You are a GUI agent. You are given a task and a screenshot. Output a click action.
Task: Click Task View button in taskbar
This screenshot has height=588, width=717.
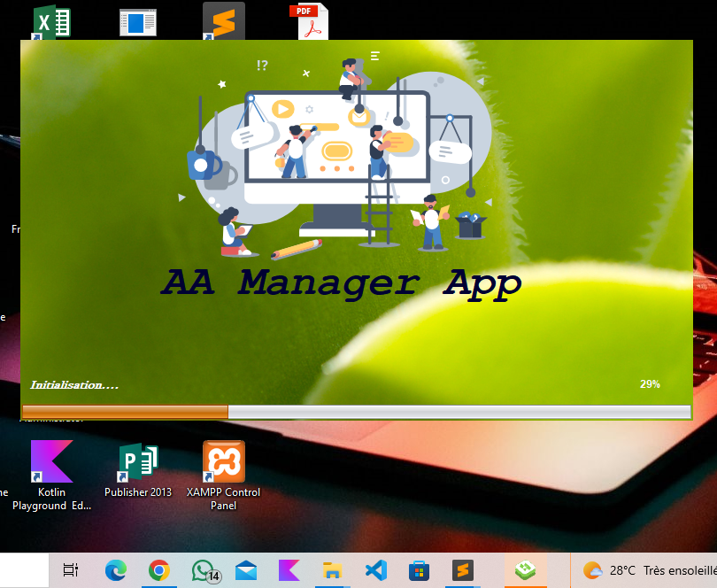72,570
